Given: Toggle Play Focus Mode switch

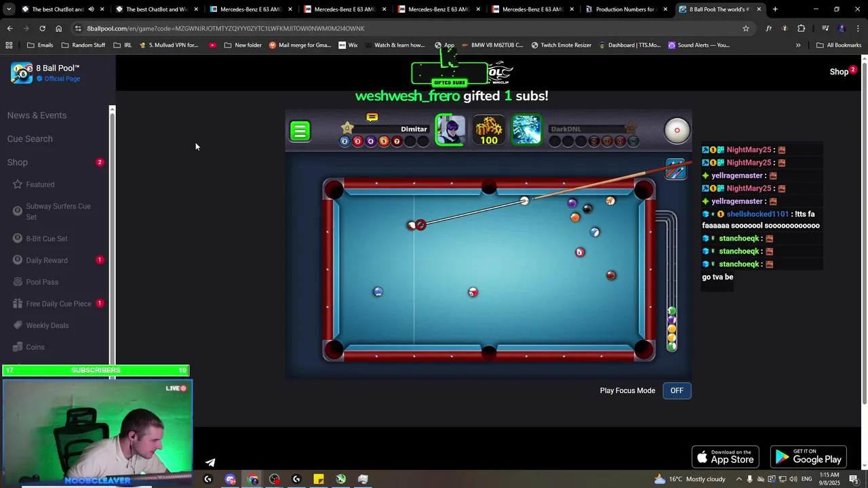Looking at the screenshot, I should (677, 390).
